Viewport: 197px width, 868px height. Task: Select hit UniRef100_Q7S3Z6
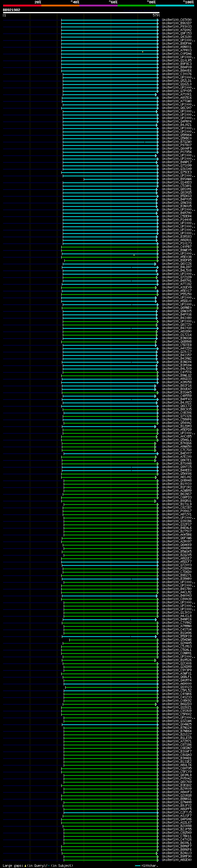176,416
